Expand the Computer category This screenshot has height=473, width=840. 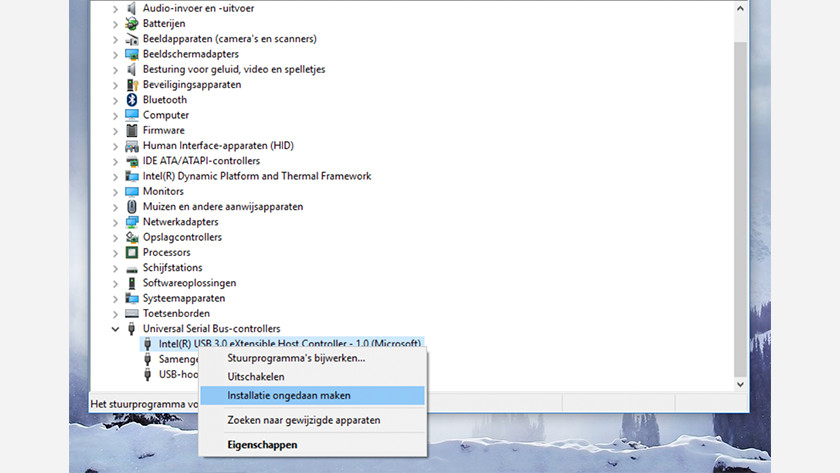116,115
